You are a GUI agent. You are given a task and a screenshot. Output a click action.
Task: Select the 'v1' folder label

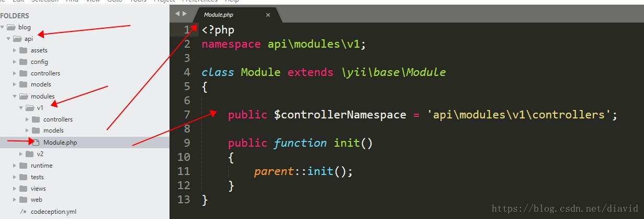click(40, 108)
